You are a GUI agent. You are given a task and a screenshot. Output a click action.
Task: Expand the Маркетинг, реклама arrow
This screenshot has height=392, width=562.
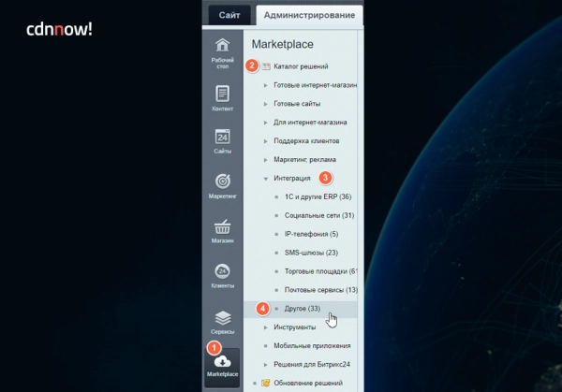[x=266, y=160]
